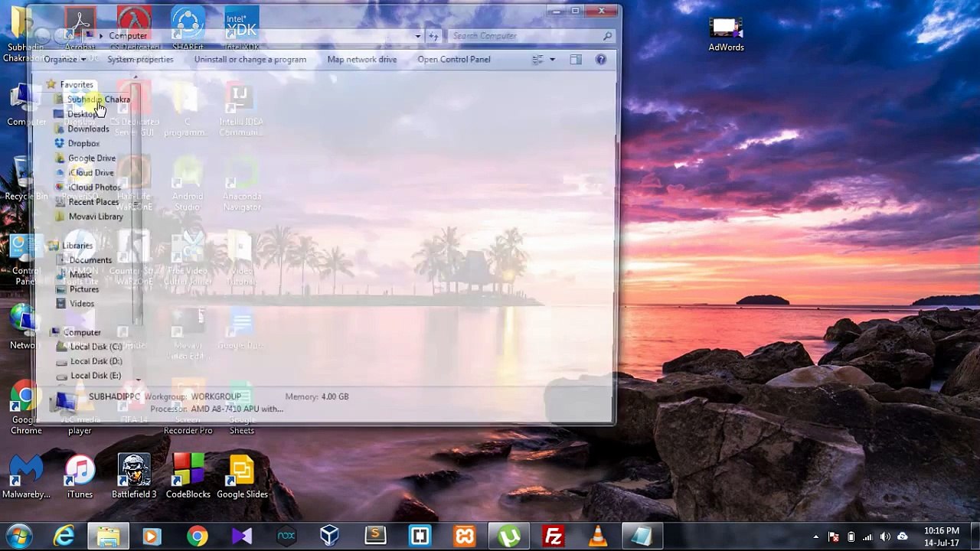Open the Explorer help icon
This screenshot has height=551, width=980.
[601, 60]
